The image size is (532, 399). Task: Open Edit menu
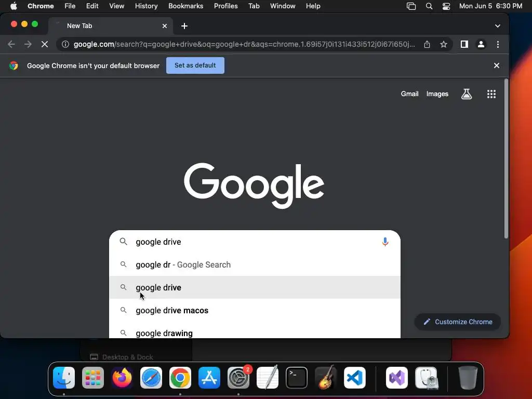pyautogui.click(x=92, y=6)
